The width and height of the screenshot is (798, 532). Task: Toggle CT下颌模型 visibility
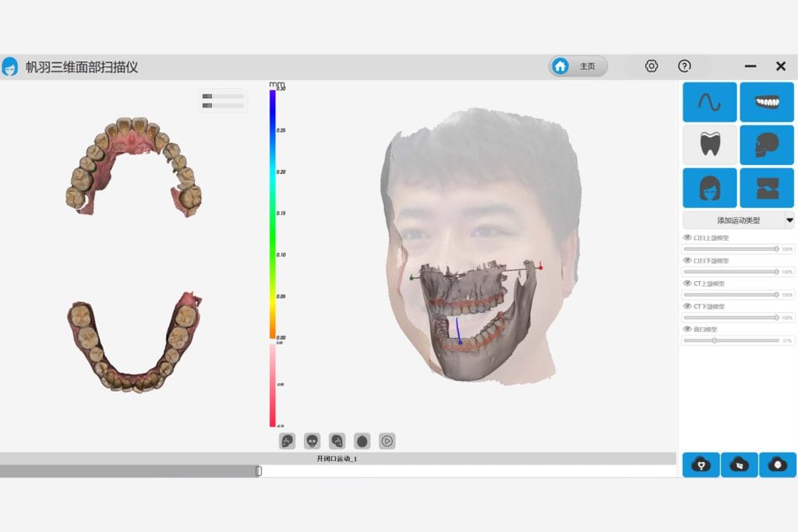[687, 306]
